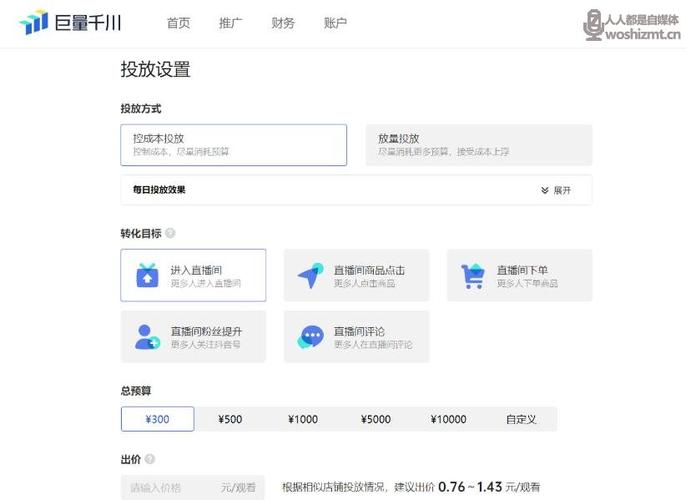Open the 推广 menu

tap(231, 23)
